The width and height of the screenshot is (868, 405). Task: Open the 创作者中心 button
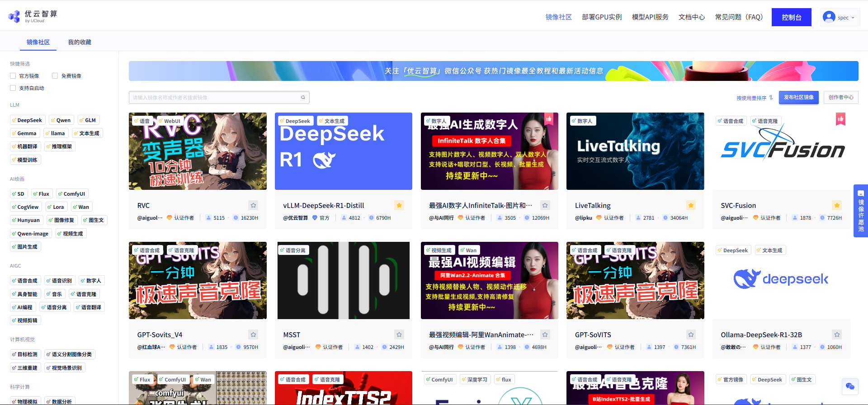click(841, 98)
